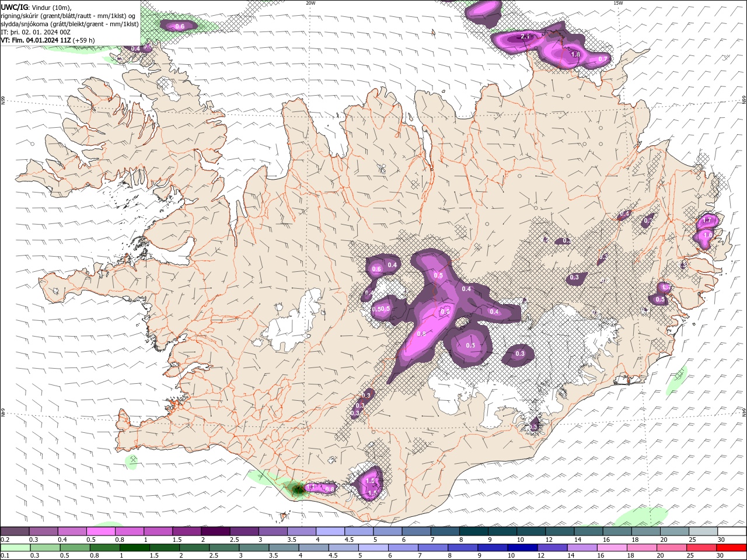The width and height of the screenshot is (747, 560).
Task: Click the deep navy-blue 10 swatch in the rain legend
Action: 523,548
